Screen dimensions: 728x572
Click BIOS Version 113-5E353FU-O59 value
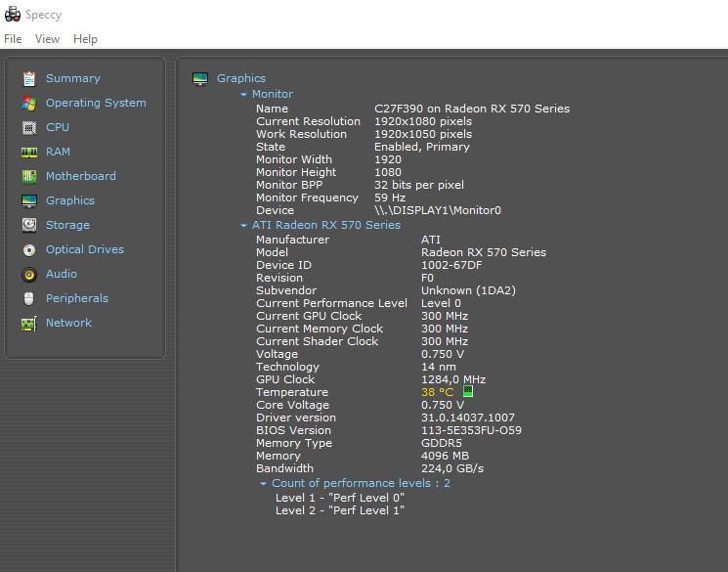pyautogui.click(x=471, y=430)
